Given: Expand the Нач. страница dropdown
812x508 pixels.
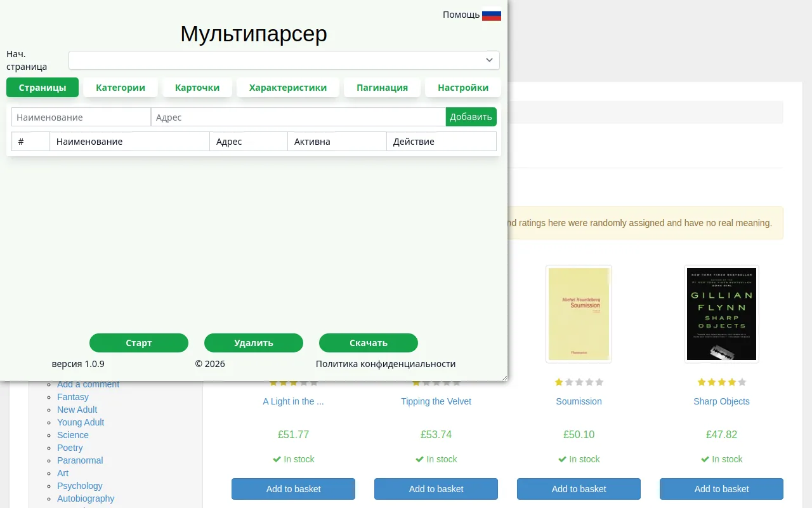Looking at the screenshot, I should [284, 60].
